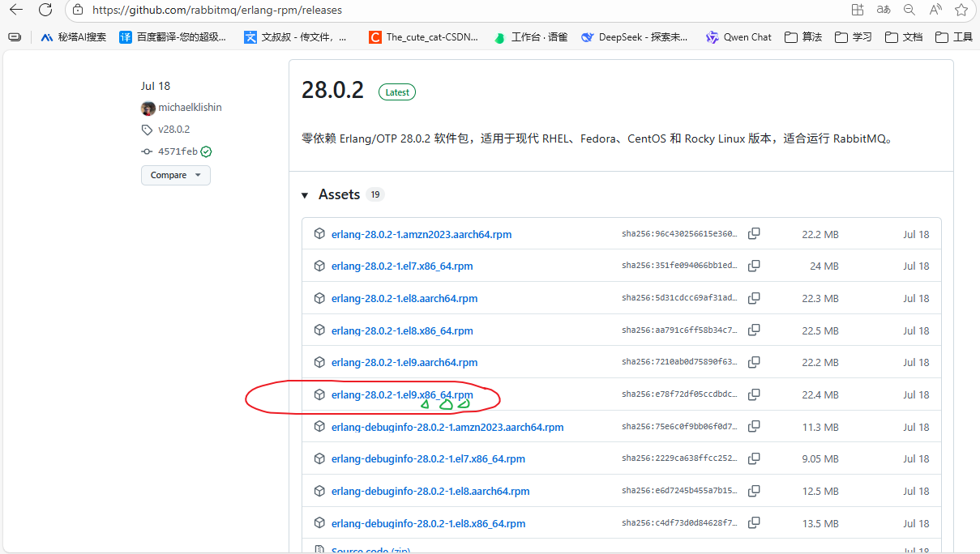Download erlang-28.0.2-1.el9.aarch64.rpm
This screenshot has width=980, height=554.
click(404, 362)
